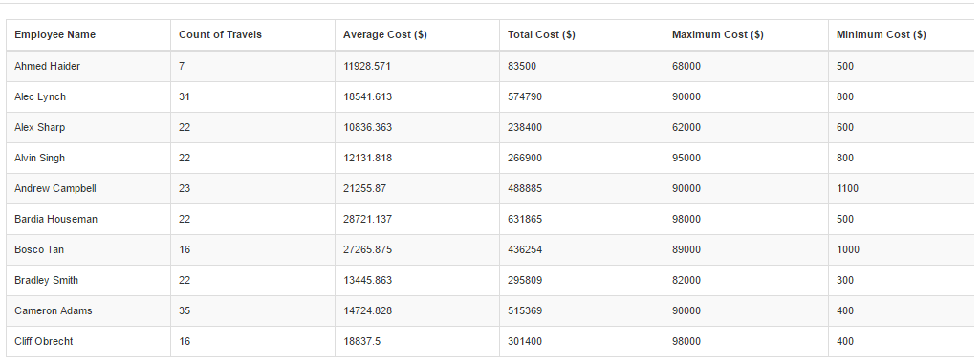This screenshot has width=980, height=363.
Task: Click the Minimum Cost ($) column header
Action: pyautogui.click(x=904, y=35)
